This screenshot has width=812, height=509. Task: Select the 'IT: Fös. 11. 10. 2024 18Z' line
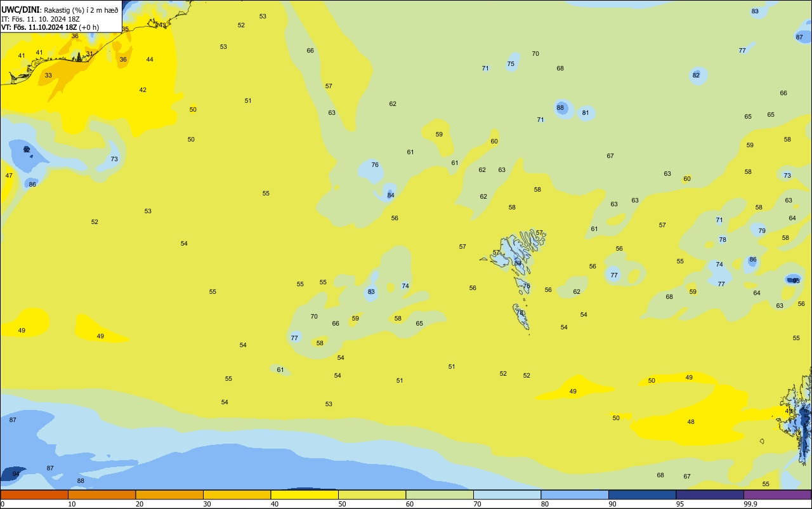(x=42, y=19)
